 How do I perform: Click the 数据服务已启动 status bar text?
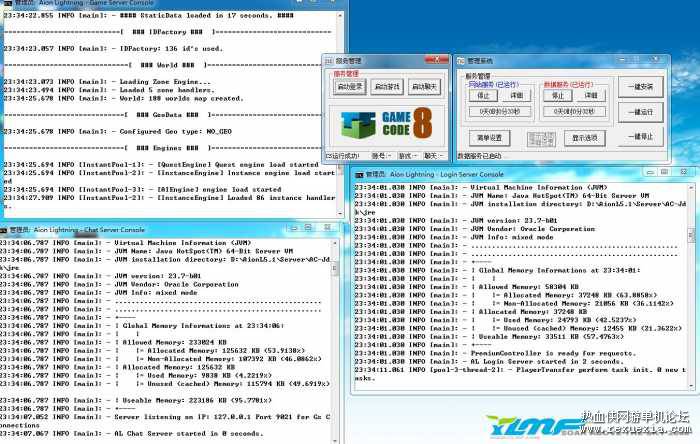tap(479, 156)
